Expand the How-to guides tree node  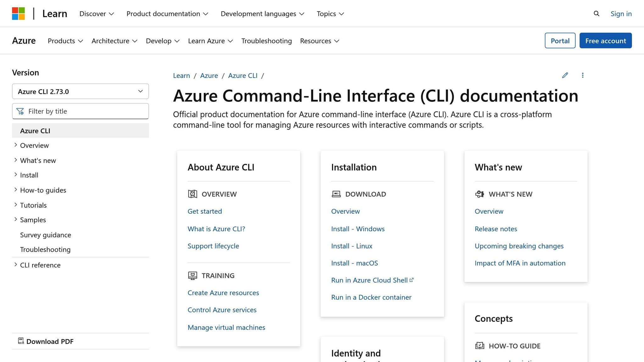pos(15,189)
